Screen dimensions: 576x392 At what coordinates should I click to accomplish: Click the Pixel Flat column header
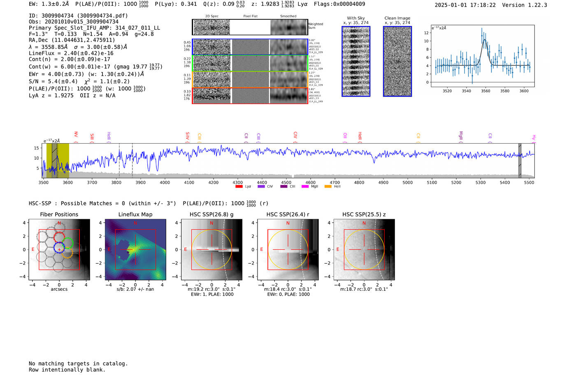coord(250,16)
